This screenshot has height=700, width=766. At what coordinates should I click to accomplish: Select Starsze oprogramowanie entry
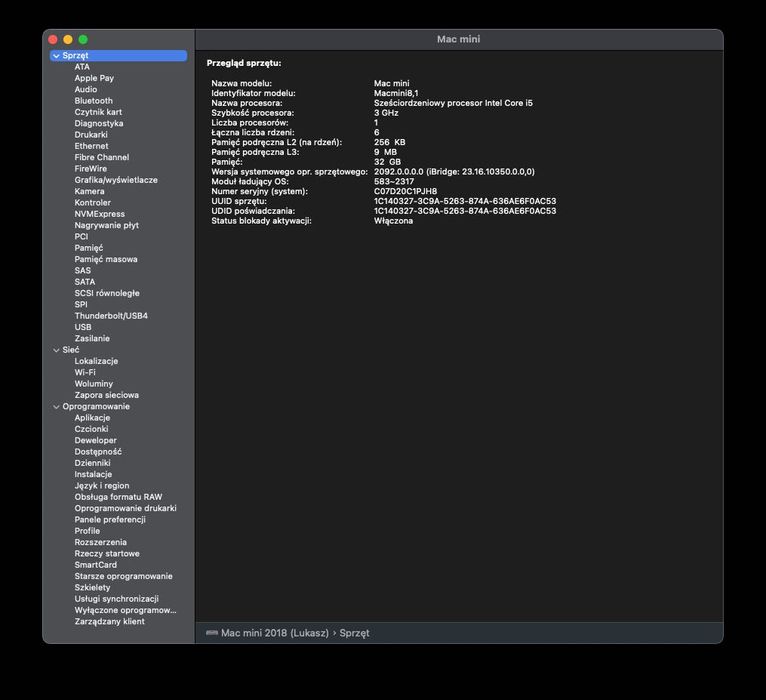pos(123,576)
